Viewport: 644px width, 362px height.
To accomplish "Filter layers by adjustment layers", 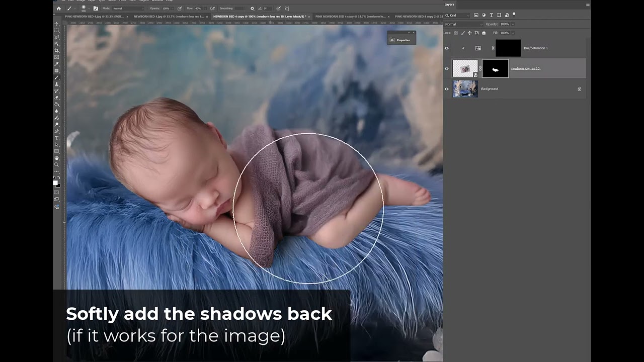I will tap(484, 15).
